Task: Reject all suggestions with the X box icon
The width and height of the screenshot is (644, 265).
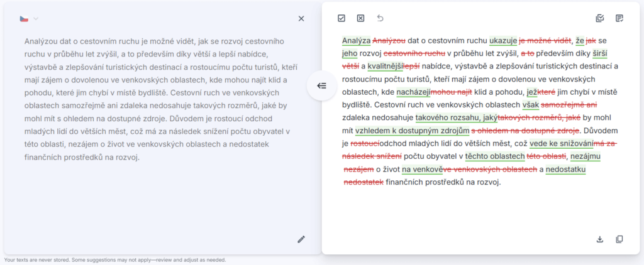Action: pyautogui.click(x=360, y=18)
